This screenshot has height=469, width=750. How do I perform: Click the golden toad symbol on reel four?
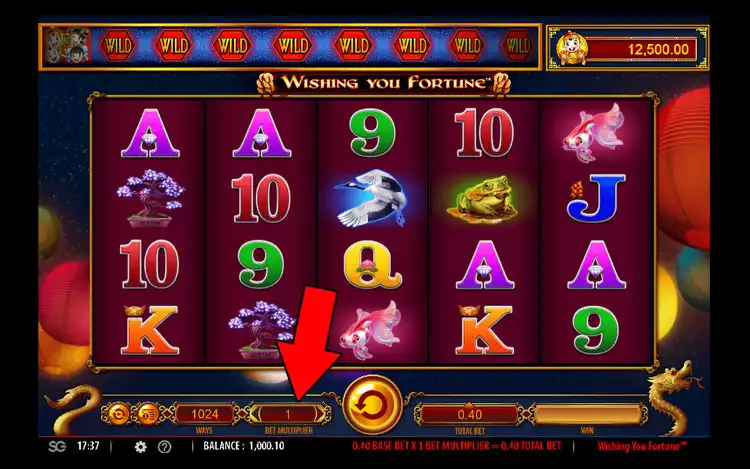(x=483, y=198)
